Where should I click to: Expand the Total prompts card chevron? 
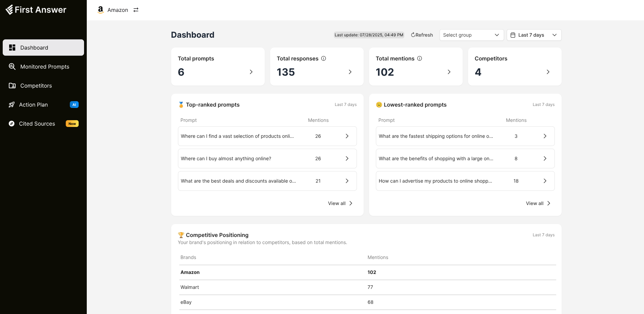[x=251, y=72]
